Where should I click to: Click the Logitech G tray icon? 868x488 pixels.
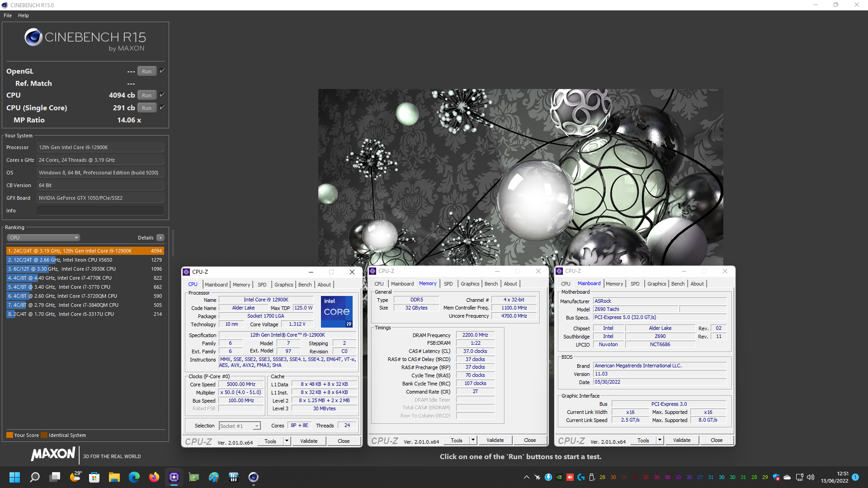(581, 477)
